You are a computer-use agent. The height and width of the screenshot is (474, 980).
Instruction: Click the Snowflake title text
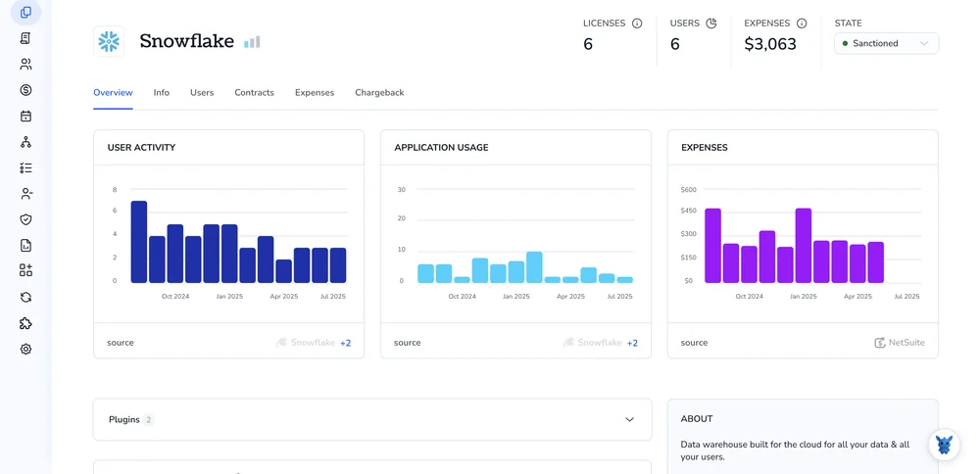[187, 41]
